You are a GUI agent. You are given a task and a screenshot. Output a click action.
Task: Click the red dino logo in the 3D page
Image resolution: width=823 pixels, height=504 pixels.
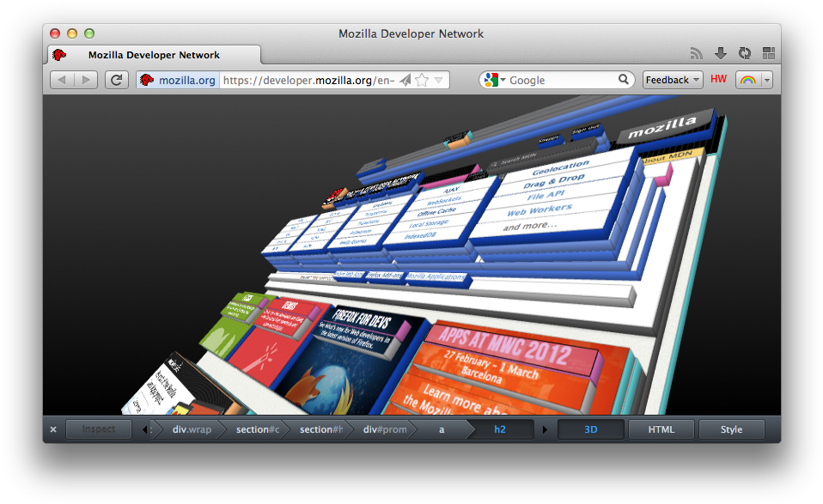(x=336, y=197)
